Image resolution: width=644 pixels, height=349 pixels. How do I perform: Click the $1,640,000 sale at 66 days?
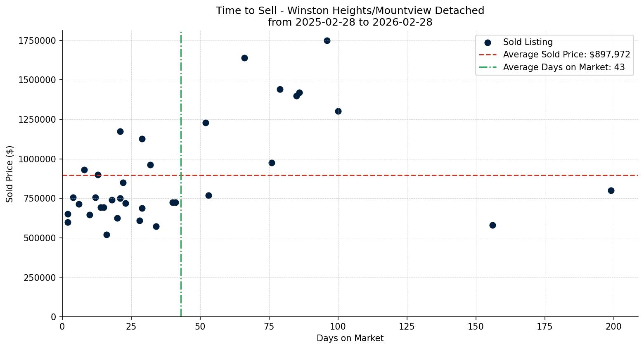[244, 58]
